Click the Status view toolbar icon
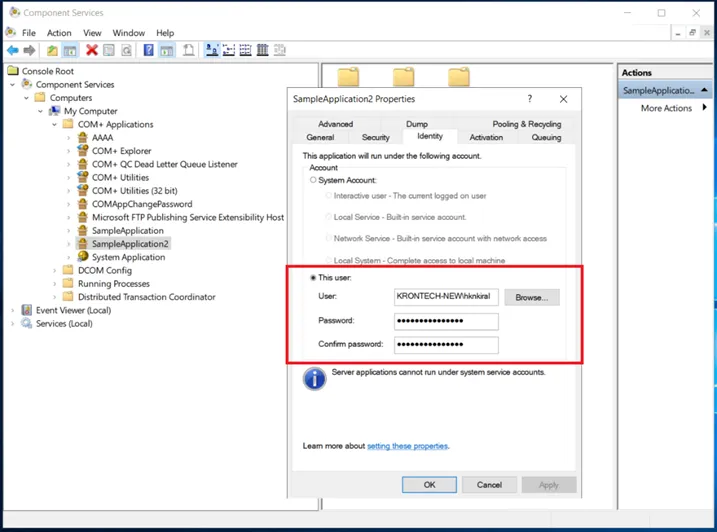The width and height of the screenshot is (717, 532). click(x=279, y=50)
